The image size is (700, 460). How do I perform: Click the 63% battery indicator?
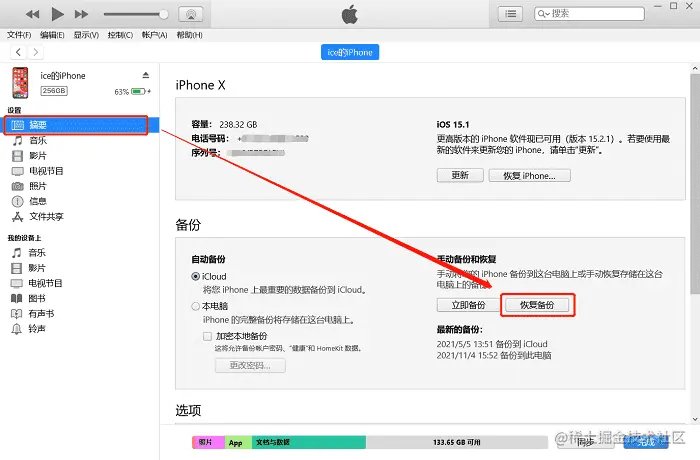click(133, 92)
